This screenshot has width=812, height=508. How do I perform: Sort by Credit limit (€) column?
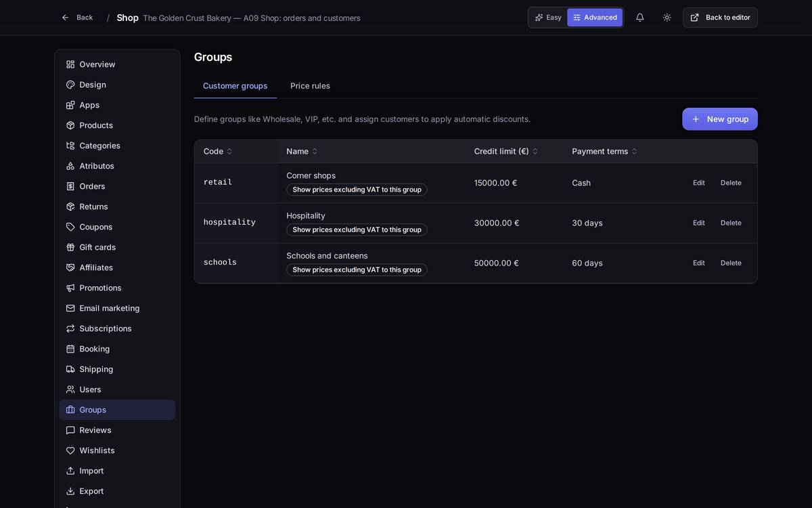[x=506, y=151]
